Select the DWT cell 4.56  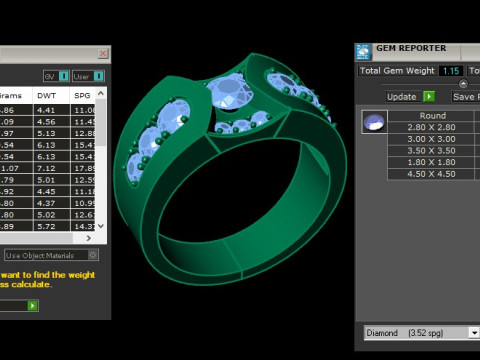(x=51, y=122)
